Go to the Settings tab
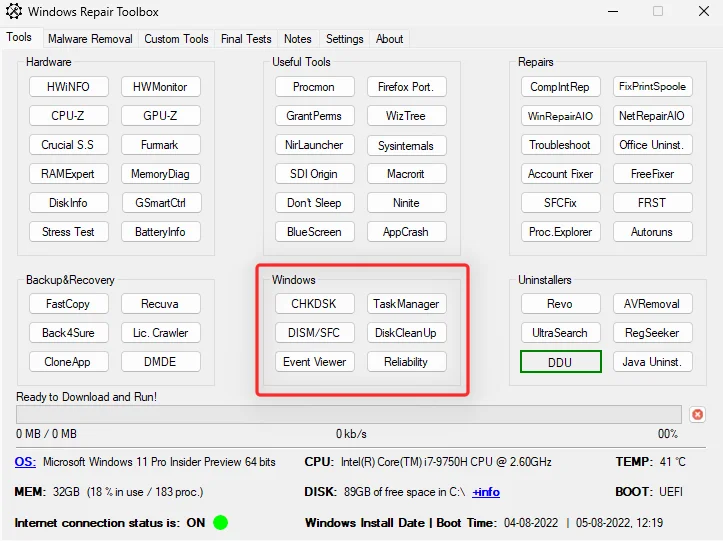The image size is (723, 541). tap(344, 39)
